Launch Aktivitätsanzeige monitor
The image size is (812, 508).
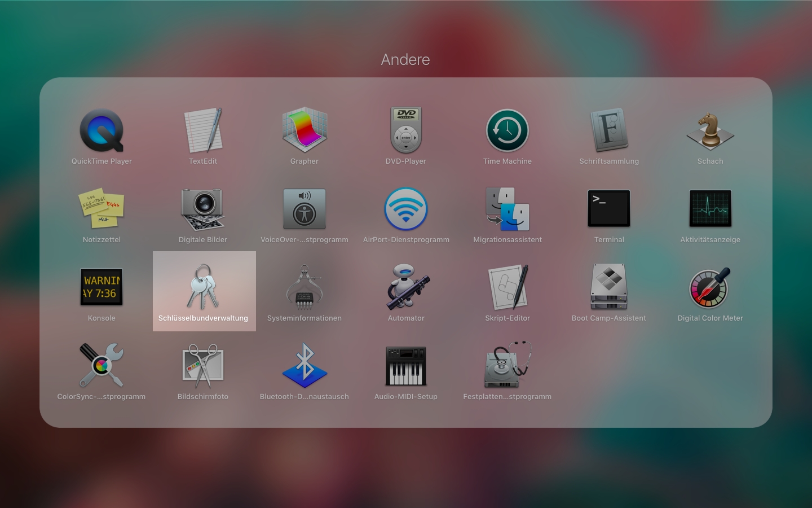pos(710,209)
